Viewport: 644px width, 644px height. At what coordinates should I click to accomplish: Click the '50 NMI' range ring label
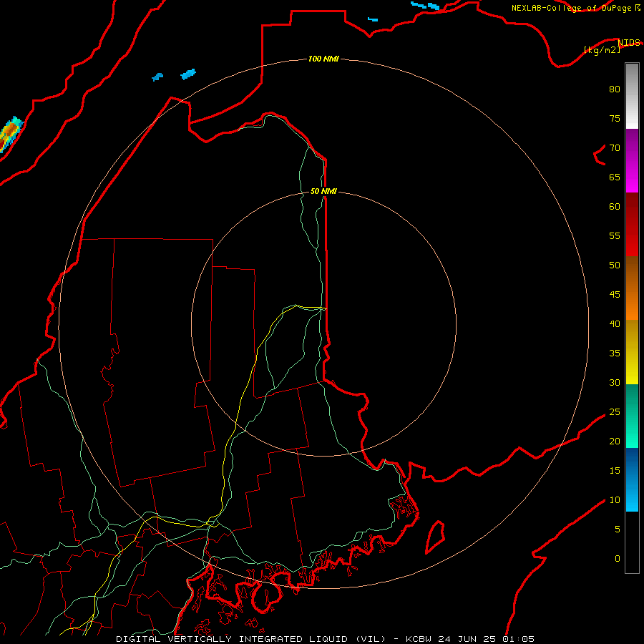323,191
